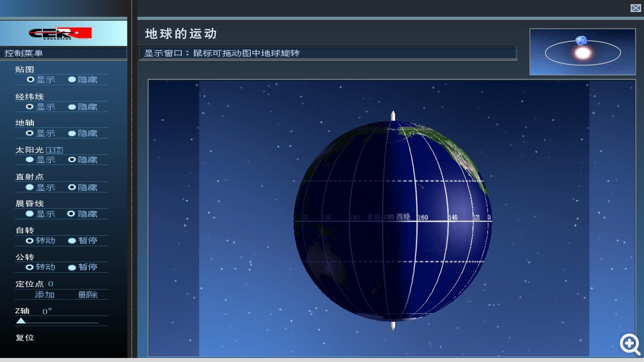Pause Earth rotation (自转 暂停)
Screen dimensions: 644x362
tap(83, 240)
